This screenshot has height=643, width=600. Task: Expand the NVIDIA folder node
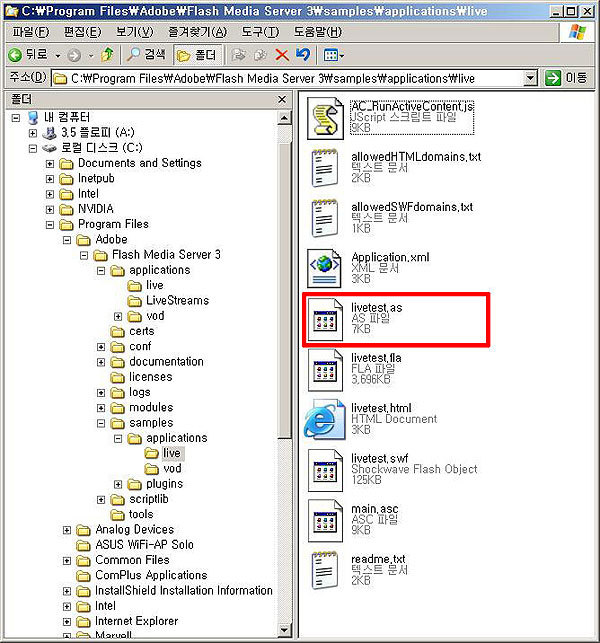coord(50,210)
